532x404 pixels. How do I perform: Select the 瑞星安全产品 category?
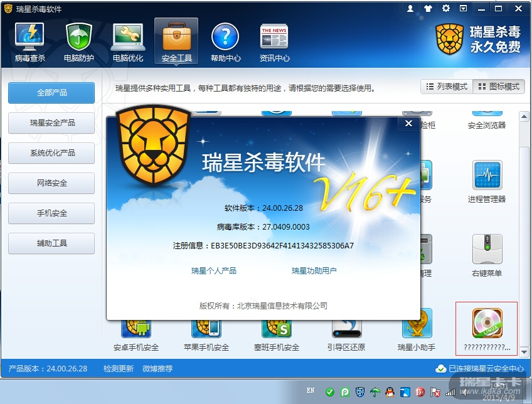pyautogui.click(x=51, y=122)
